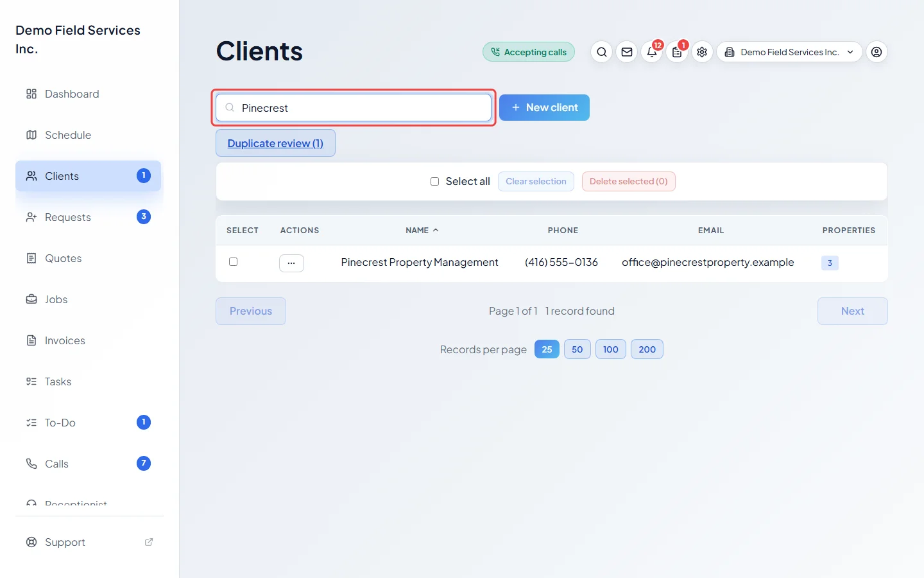Screen dimensions: 924x578
Task: Open the clipboard icon with 1 badge
Action: (677, 52)
